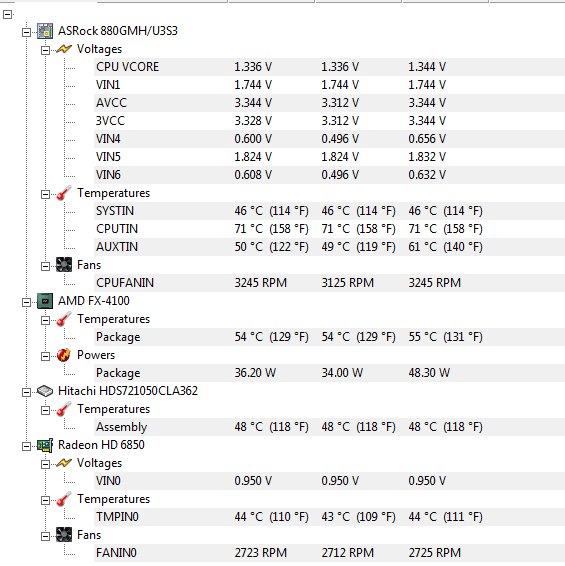The width and height of the screenshot is (565, 566).
Task: Click the 61 °C AUXTIN max value
Action: click(446, 247)
